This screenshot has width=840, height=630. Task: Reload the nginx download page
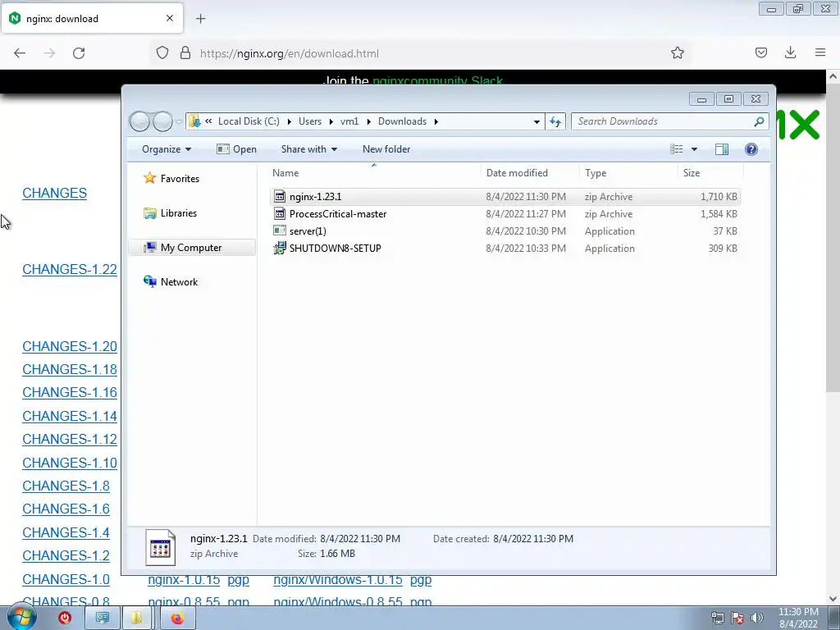pyautogui.click(x=79, y=53)
